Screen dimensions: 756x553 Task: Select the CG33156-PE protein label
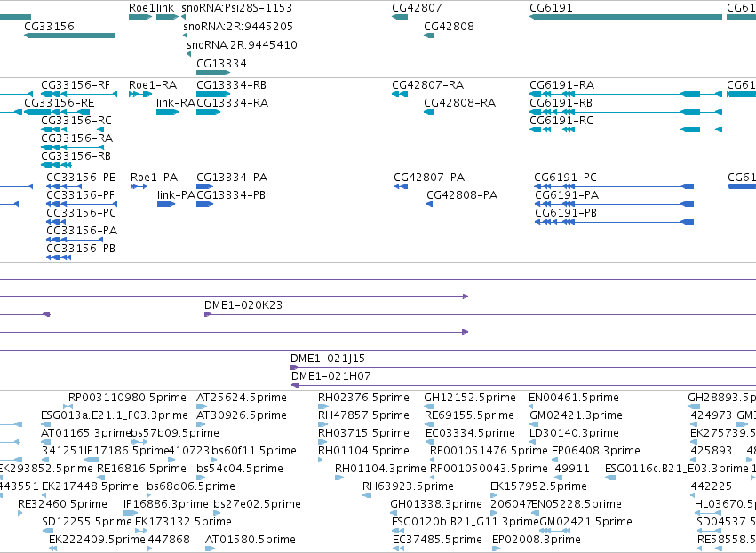point(81,178)
